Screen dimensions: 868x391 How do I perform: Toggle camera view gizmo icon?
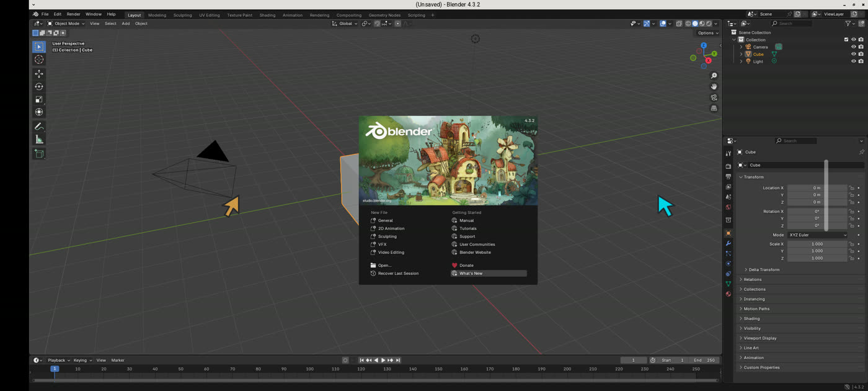click(714, 97)
